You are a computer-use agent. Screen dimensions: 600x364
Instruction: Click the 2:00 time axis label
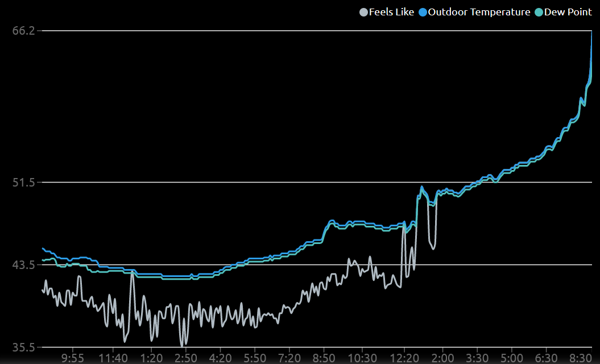442,358
